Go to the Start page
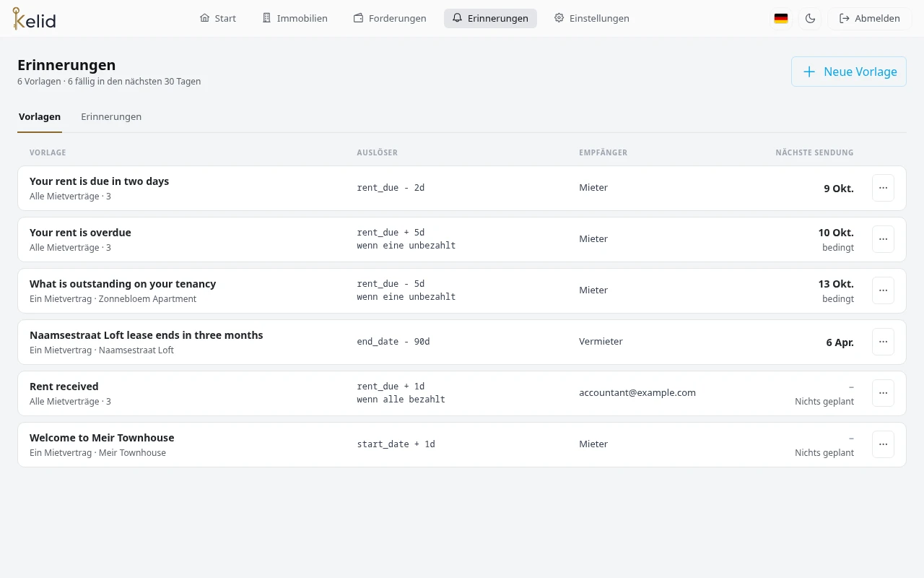The height and width of the screenshot is (578, 924). 218,19
